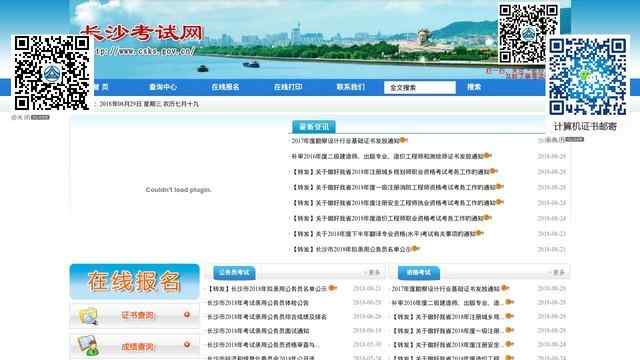Open 补审2016年度二级建造师 notice in 最新资讯
Screen dimensions: 640x360
point(387,156)
